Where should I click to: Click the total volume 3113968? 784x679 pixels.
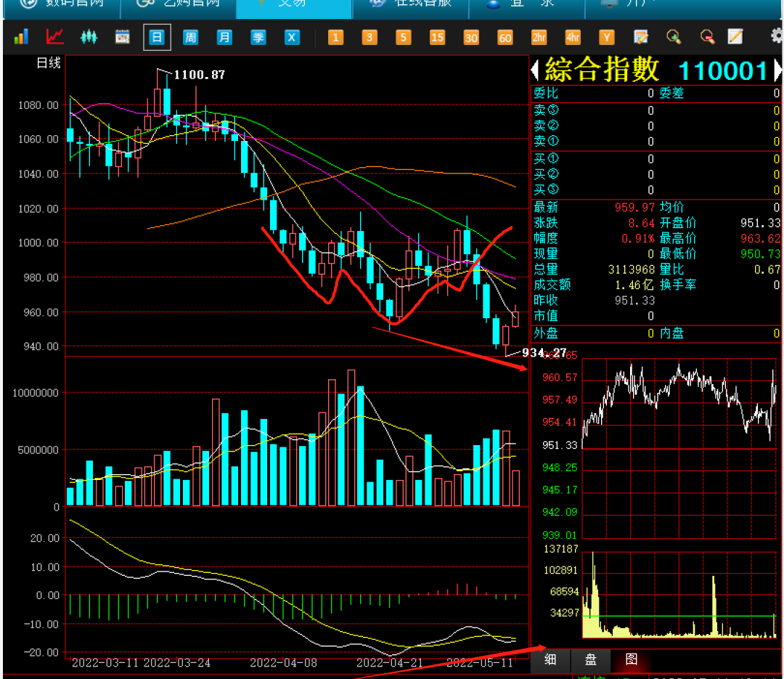tap(632, 269)
